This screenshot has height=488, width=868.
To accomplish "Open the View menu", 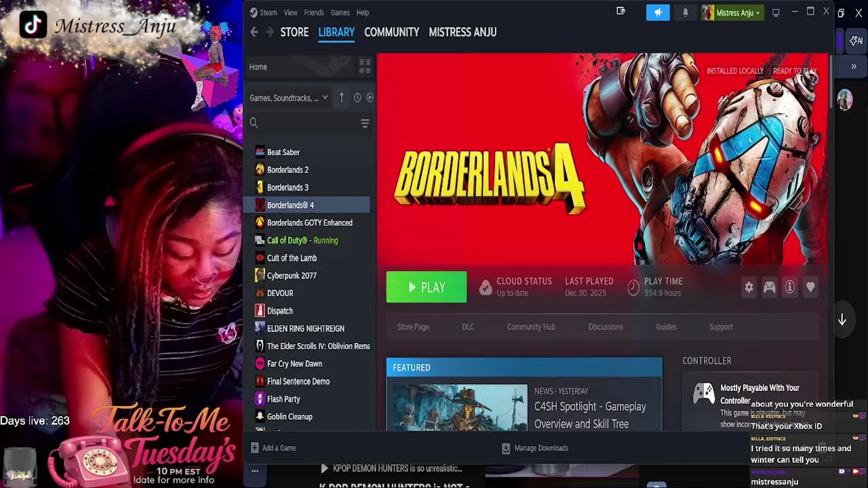I will tap(290, 12).
